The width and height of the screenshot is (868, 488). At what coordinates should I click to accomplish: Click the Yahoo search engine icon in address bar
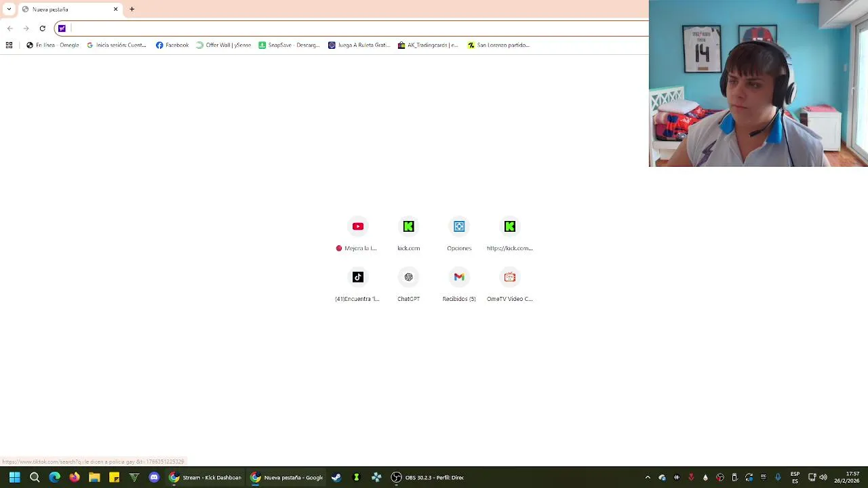(x=62, y=28)
